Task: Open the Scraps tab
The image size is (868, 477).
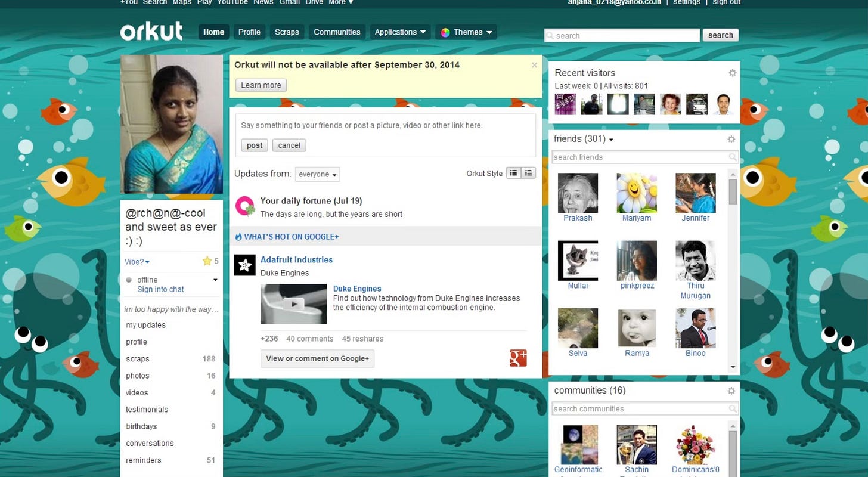Action: (x=287, y=32)
